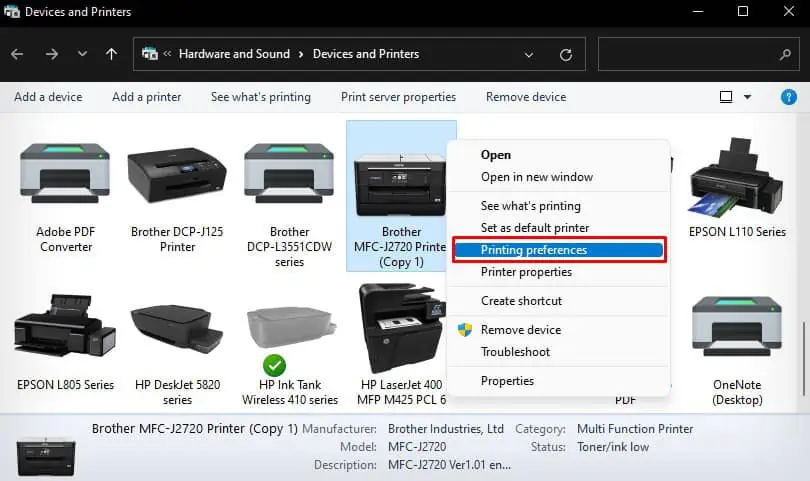Navigate to Hardware and Sound breadcrumb

coord(234,54)
